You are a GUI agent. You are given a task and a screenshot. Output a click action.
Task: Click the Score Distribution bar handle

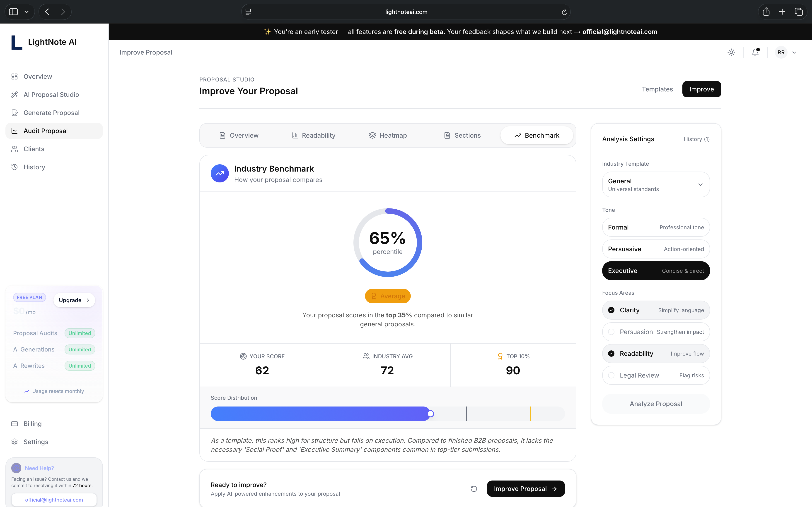click(430, 414)
